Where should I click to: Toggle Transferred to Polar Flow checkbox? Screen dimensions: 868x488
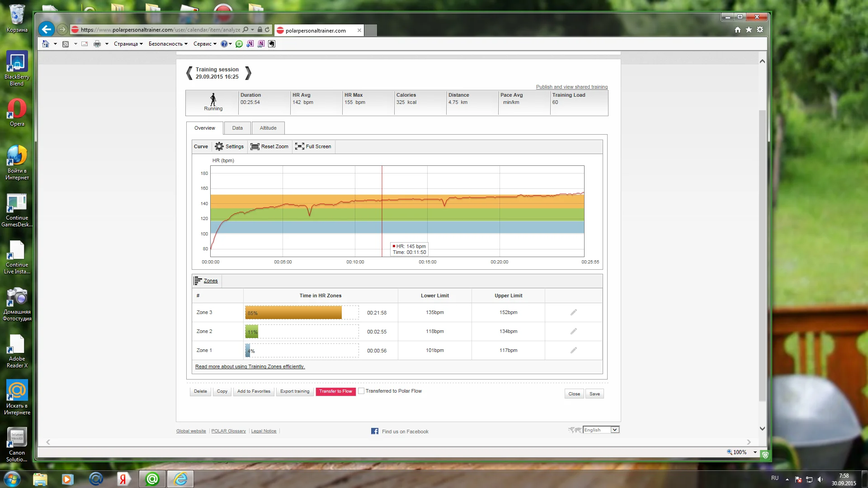361,391
